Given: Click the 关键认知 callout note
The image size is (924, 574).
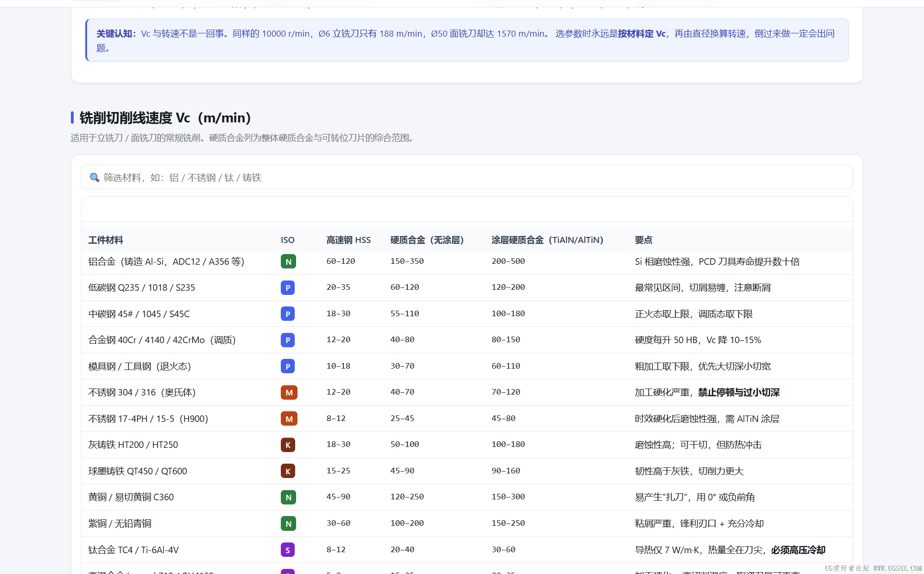Looking at the screenshot, I should tap(467, 40).
